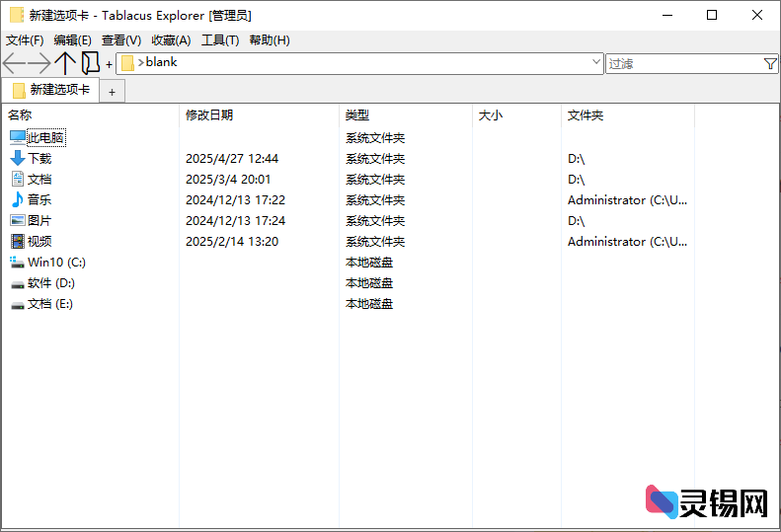Select the 软件 (D:) drive icon
Screen dimensions: 781x532
tap(18, 284)
